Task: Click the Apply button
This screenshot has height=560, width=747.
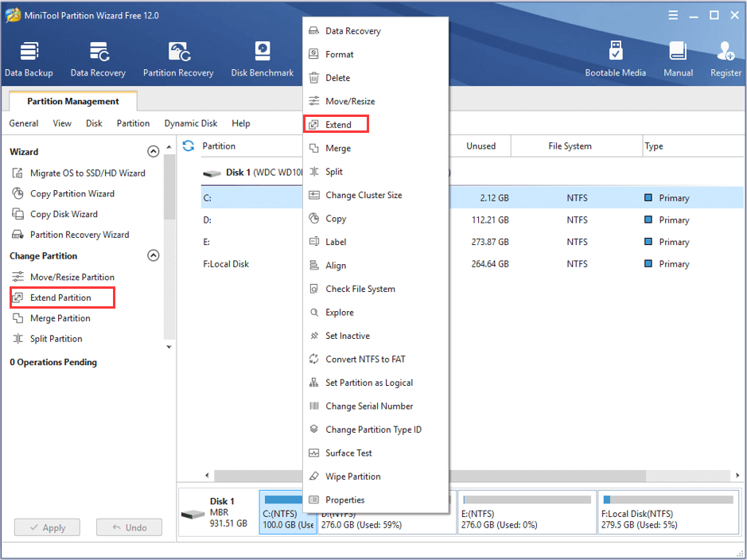Action: tap(47, 527)
